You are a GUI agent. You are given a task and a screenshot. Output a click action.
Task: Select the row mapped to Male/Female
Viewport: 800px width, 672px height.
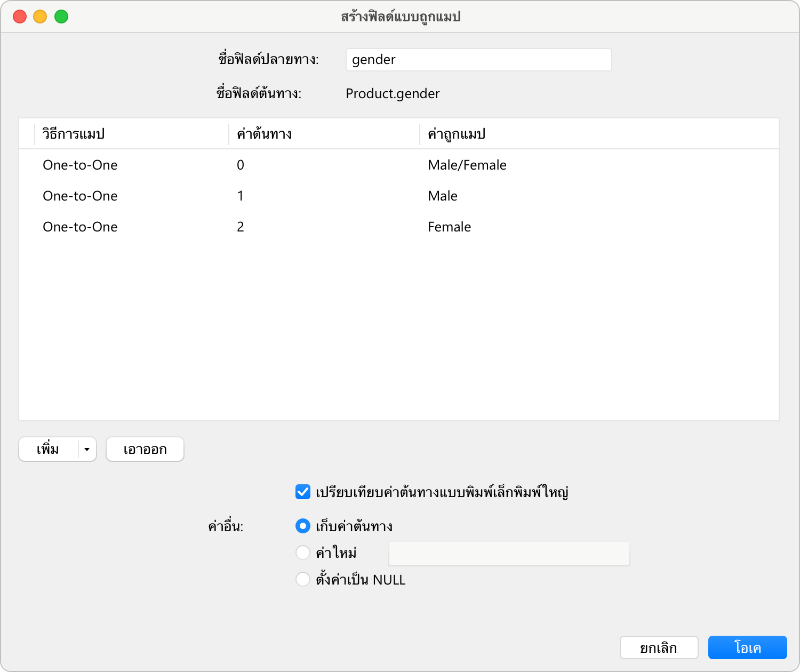467,165
